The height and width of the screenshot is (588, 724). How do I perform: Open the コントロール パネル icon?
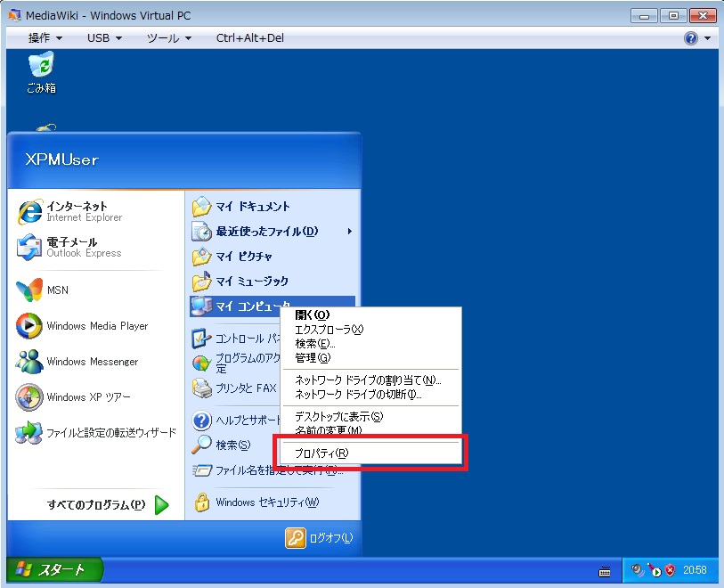(x=202, y=339)
